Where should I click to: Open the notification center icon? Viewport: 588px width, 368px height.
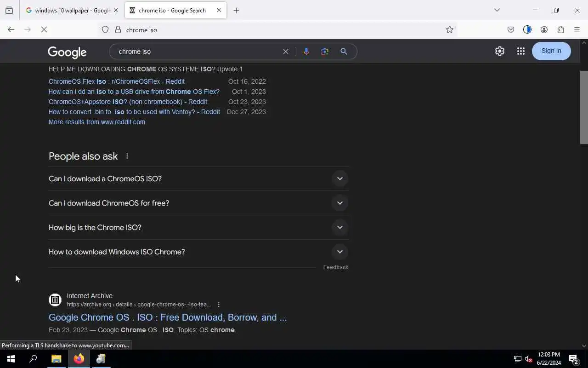574,359
